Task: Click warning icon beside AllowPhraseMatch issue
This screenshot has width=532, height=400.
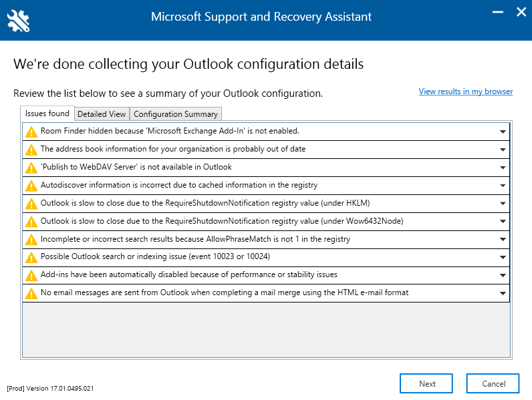Action: coord(31,240)
